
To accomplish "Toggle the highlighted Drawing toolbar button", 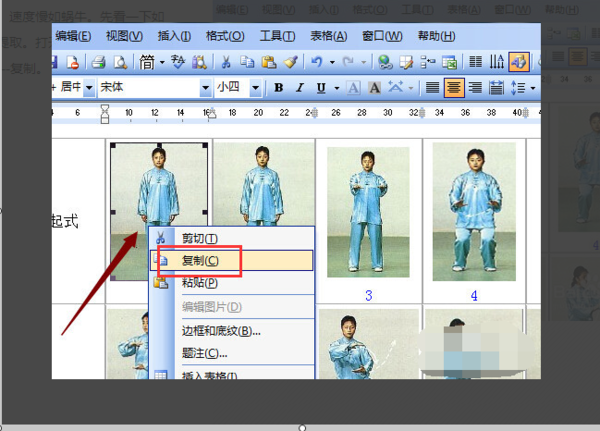I will click(x=518, y=62).
